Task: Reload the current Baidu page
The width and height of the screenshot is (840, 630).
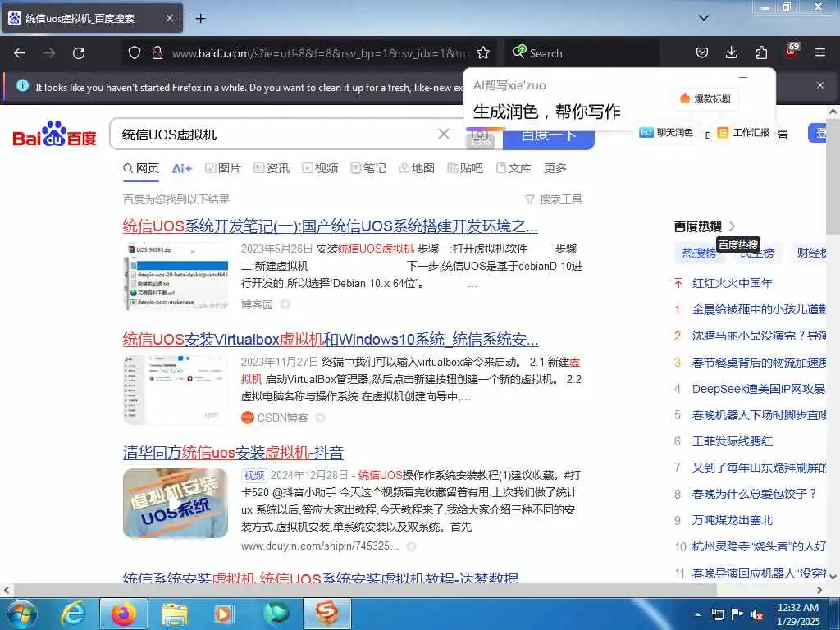Action: tap(79, 53)
